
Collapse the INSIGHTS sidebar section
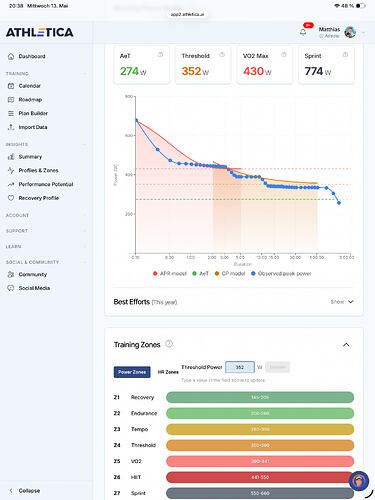84,144
